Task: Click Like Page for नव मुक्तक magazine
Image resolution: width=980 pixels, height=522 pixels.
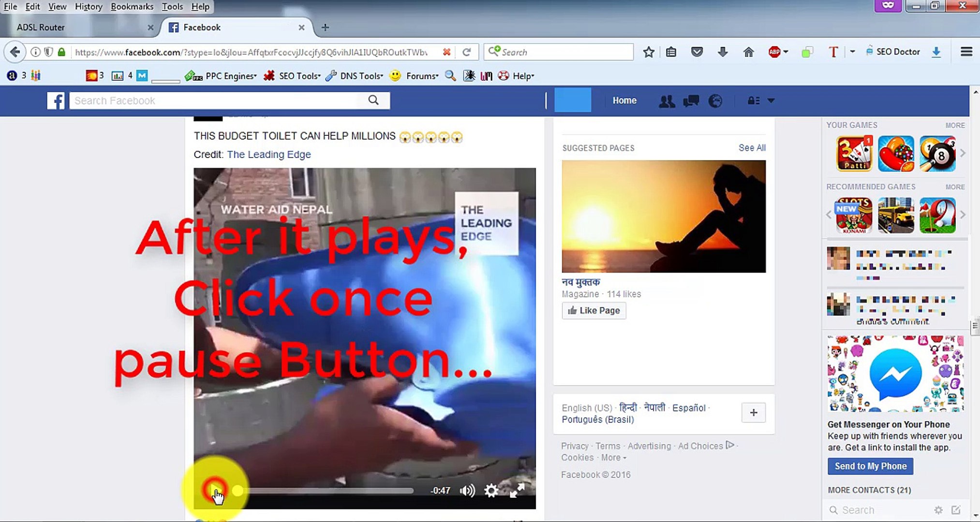Action: [594, 310]
